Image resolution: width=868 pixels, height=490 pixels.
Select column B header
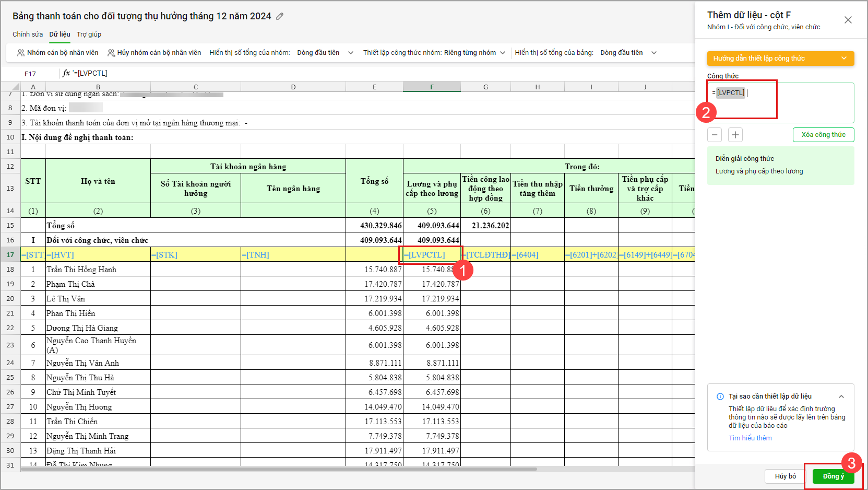98,87
